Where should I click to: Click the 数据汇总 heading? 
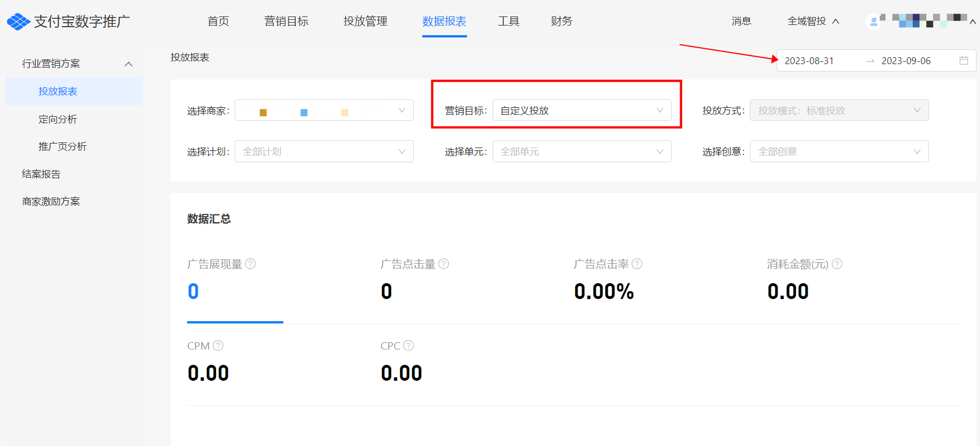point(209,219)
